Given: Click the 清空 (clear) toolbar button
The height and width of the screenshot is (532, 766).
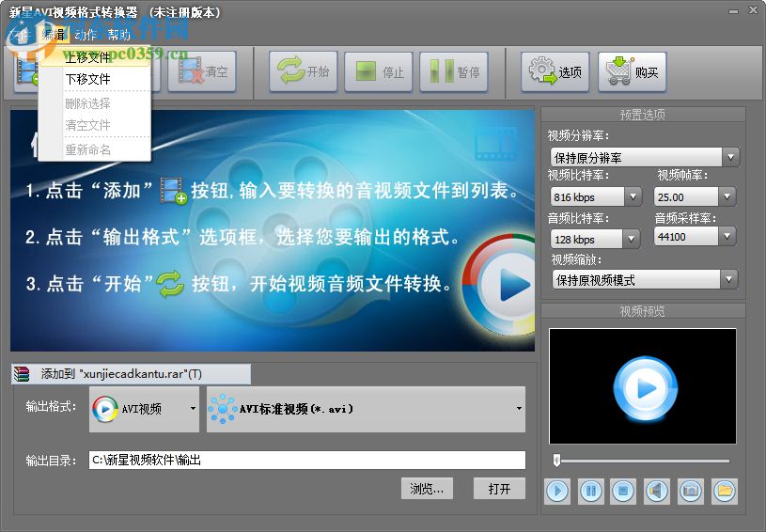Looking at the screenshot, I should (202, 71).
